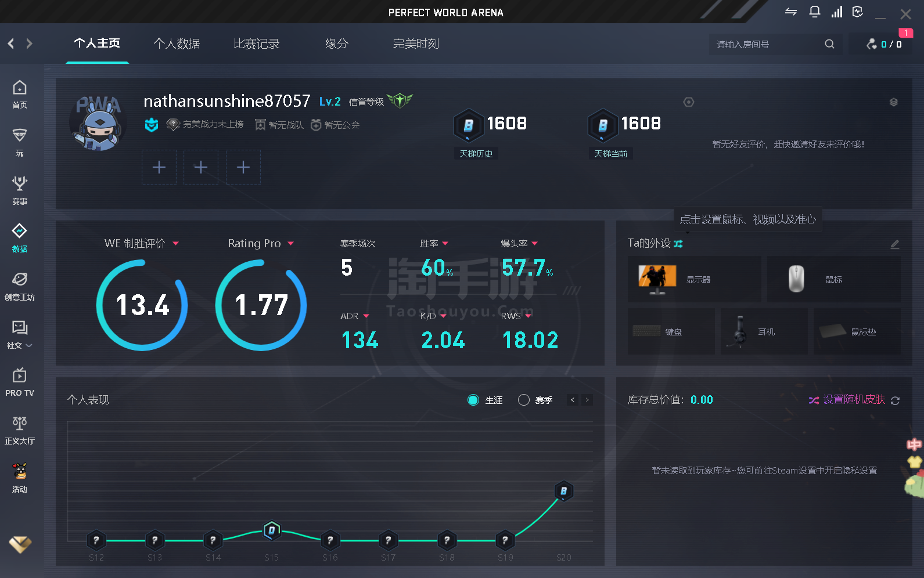Screen dimensions: 924x578
Task: Click the layers icon in profile card corner
Action: click(x=894, y=102)
